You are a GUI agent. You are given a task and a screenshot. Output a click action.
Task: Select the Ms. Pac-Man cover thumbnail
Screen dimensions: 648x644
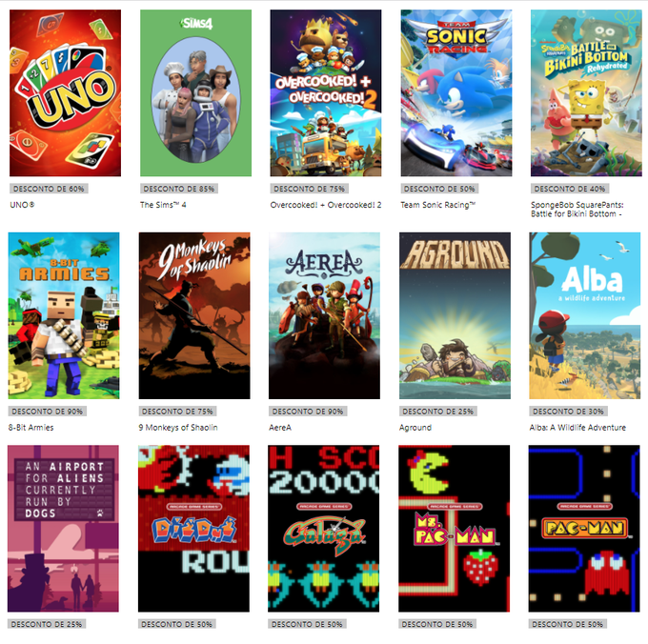coord(455,529)
